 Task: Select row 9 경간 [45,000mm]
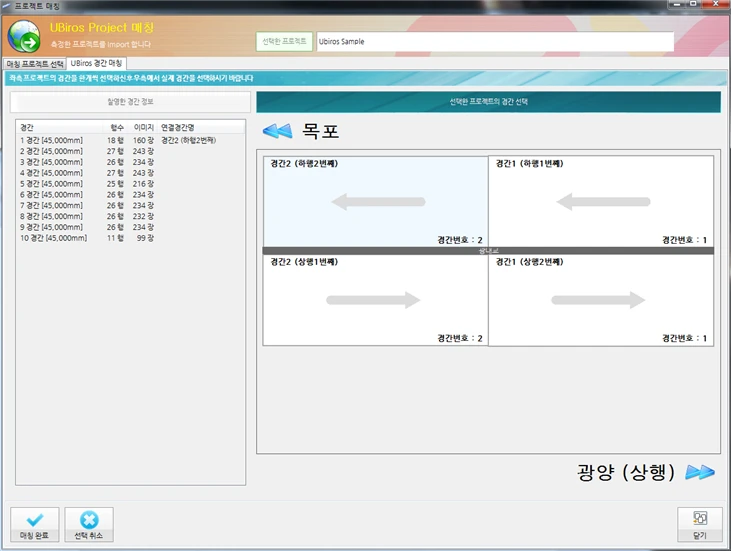point(130,227)
